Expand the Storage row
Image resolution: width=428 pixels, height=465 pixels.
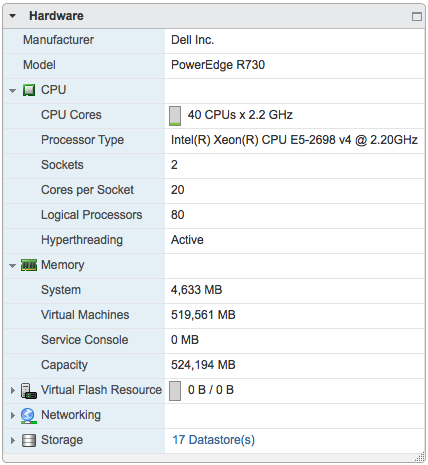click(x=13, y=440)
